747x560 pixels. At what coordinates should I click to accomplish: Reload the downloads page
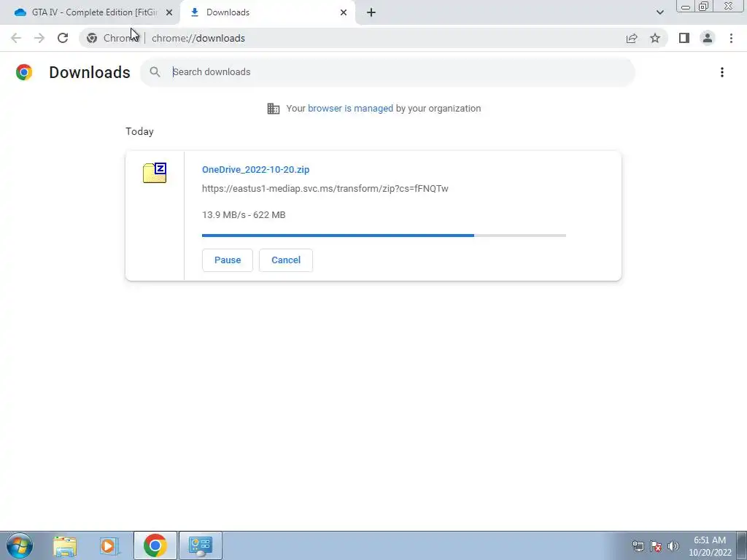63,38
